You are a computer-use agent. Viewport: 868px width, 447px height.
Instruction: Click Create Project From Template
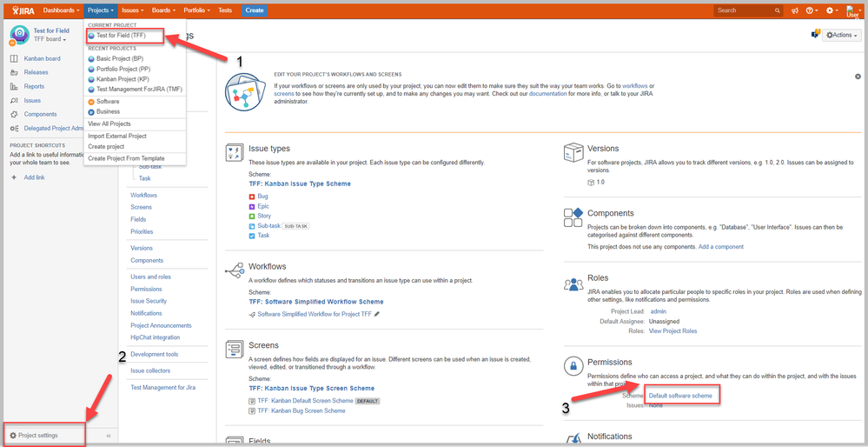click(x=126, y=158)
